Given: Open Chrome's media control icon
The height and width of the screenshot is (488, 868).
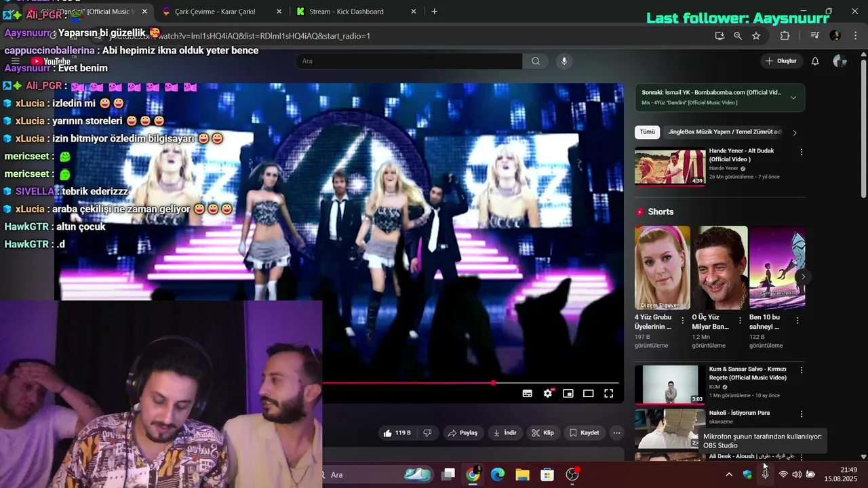Looking at the screenshot, I should point(815,36).
